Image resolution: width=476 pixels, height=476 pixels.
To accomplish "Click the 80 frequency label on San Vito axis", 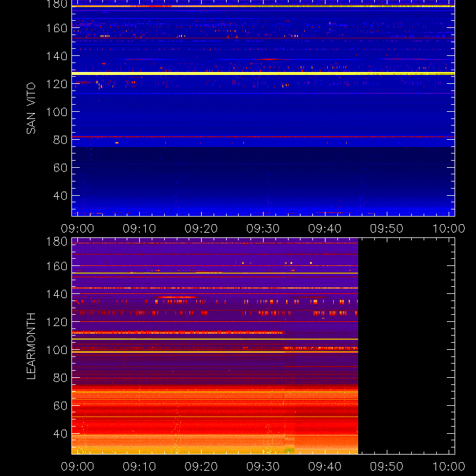I will pos(60,140).
